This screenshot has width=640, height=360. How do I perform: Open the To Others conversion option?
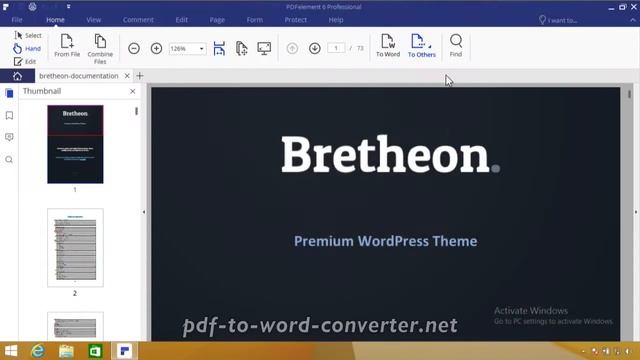pyautogui.click(x=422, y=46)
